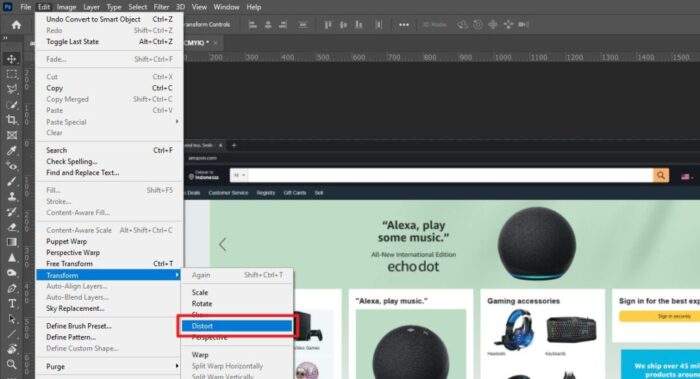Choose Puppet Warp
700x379 pixels.
[x=109, y=242]
